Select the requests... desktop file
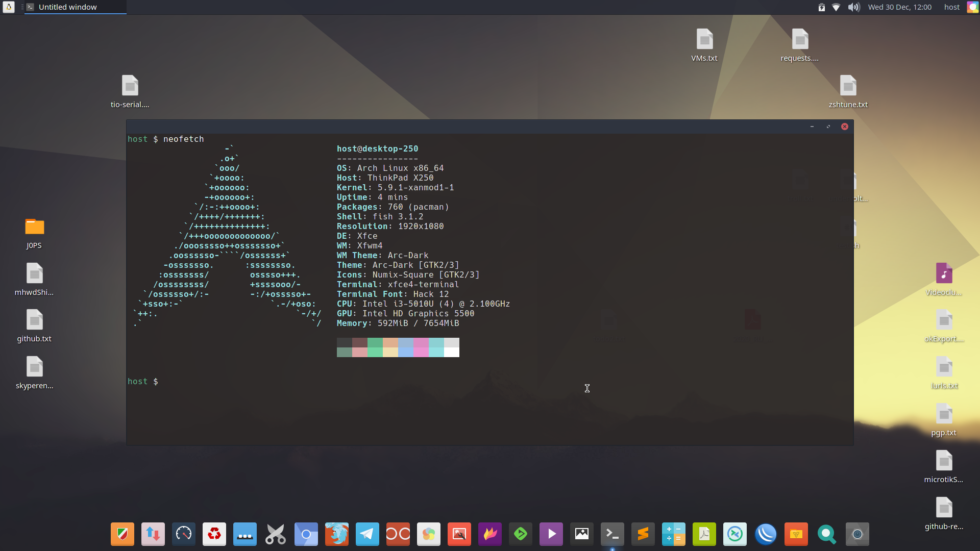 (x=800, y=46)
